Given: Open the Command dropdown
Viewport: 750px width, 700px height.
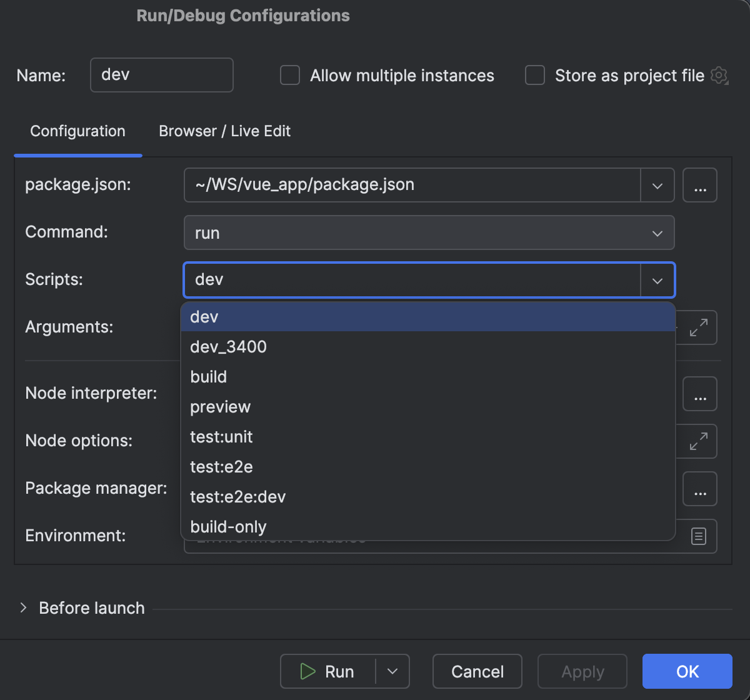Looking at the screenshot, I should point(657,232).
